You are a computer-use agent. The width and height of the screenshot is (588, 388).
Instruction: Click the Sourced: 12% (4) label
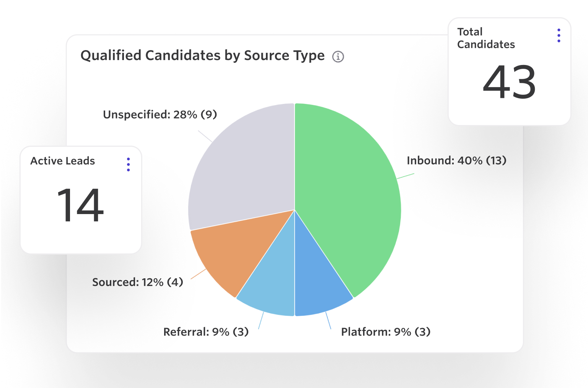coord(138,282)
